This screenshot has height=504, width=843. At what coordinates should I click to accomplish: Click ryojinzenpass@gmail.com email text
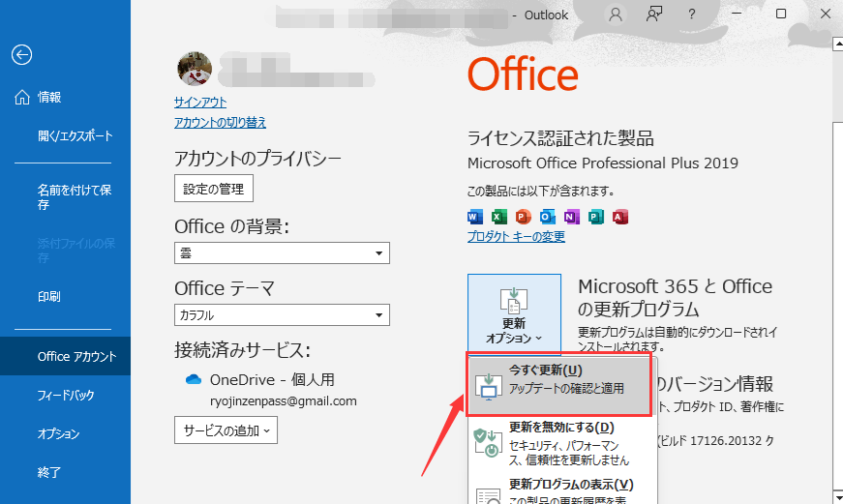(284, 401)
